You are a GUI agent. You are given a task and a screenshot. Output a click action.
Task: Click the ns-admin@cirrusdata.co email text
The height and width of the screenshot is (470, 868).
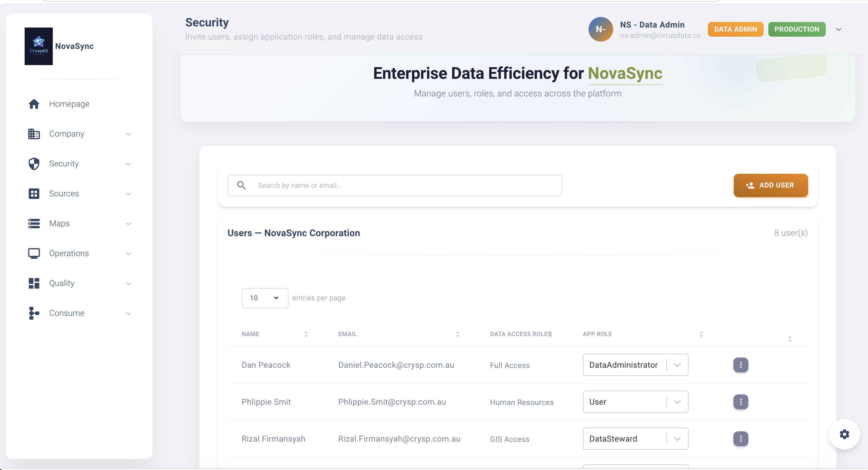660,35
